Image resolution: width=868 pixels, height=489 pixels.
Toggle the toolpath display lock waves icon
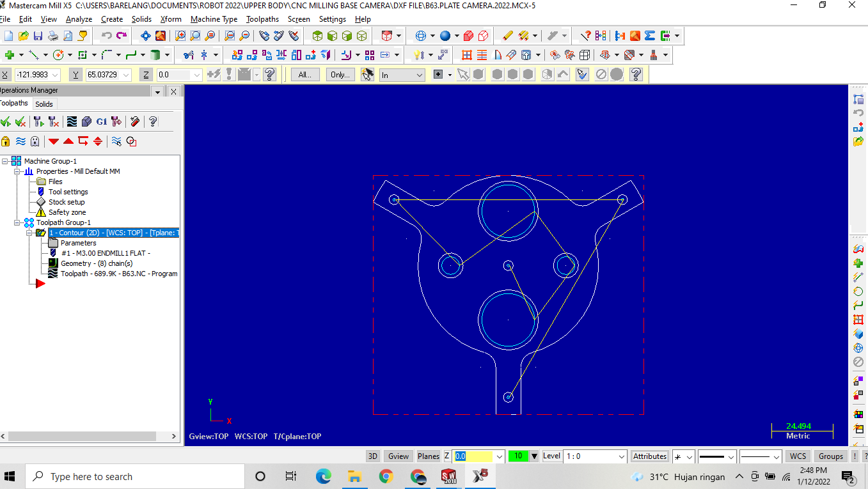click(20, 141)
